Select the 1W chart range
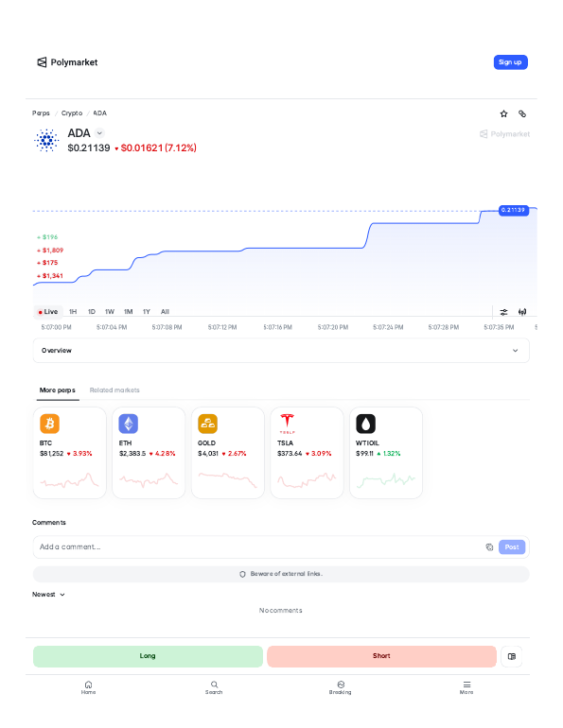This screenshot has width=563, height=728. 110,312
